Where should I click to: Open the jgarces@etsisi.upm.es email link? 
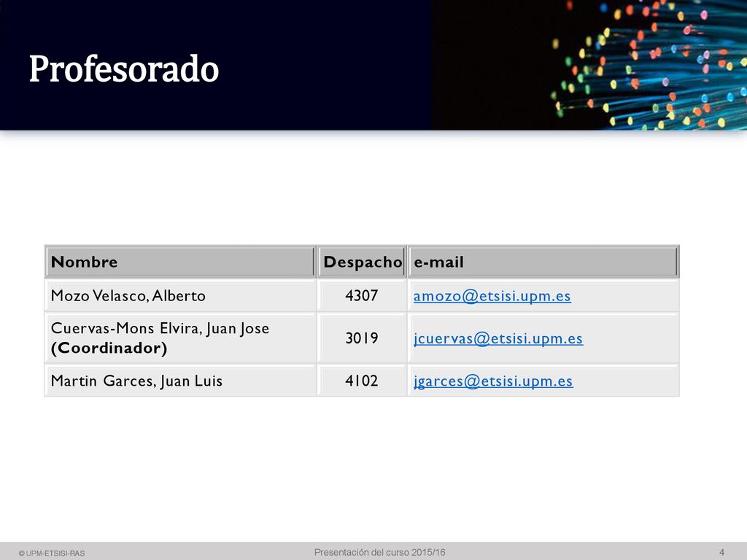coord(493,381)
